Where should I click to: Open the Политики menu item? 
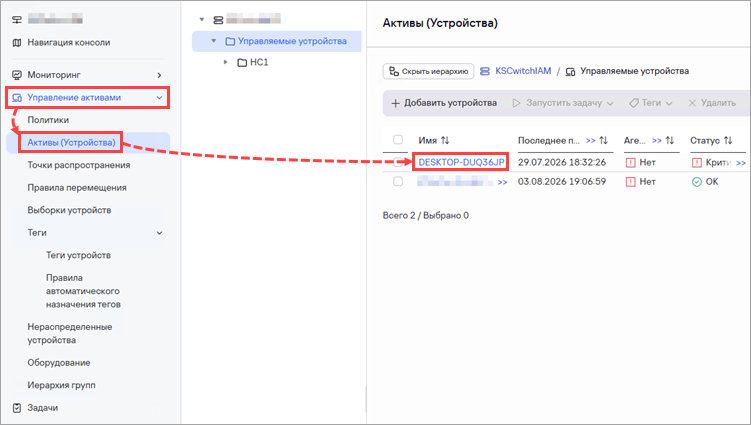tap(48, 120)
